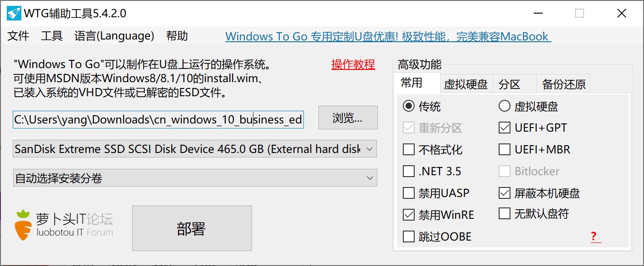Click the install image path input field

pos(158,119)
